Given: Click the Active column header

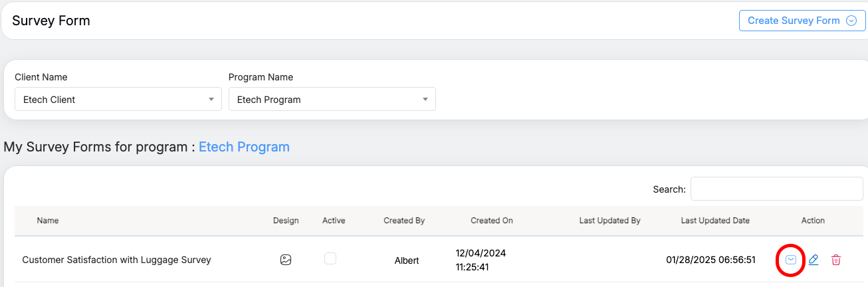Looking at the screenshot, I should (334, 221).
